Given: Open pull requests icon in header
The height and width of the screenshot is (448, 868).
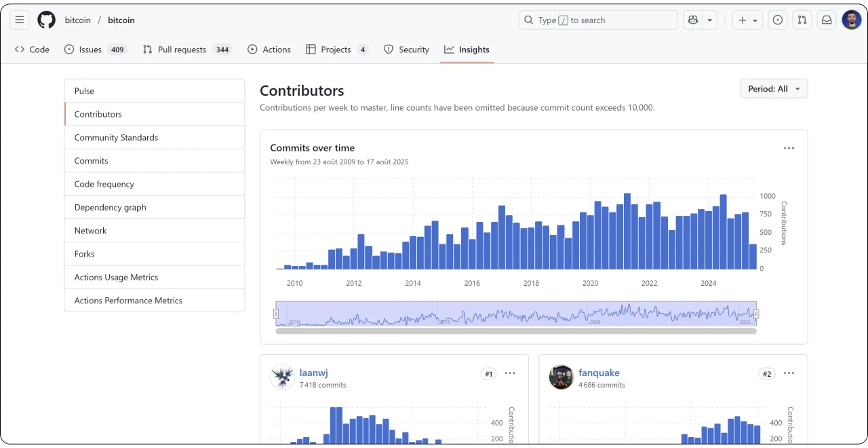Looking at the screenshot, I should coord(802,20).
